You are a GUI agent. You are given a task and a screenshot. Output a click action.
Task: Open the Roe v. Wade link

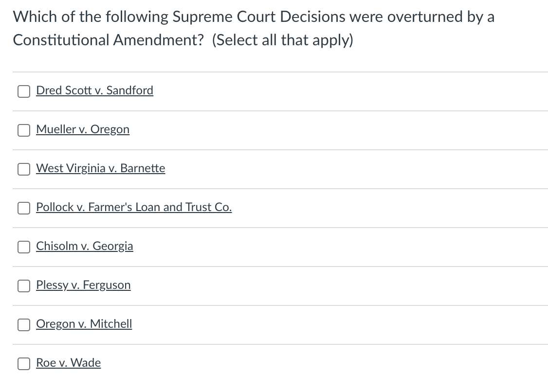click(68, 363)
